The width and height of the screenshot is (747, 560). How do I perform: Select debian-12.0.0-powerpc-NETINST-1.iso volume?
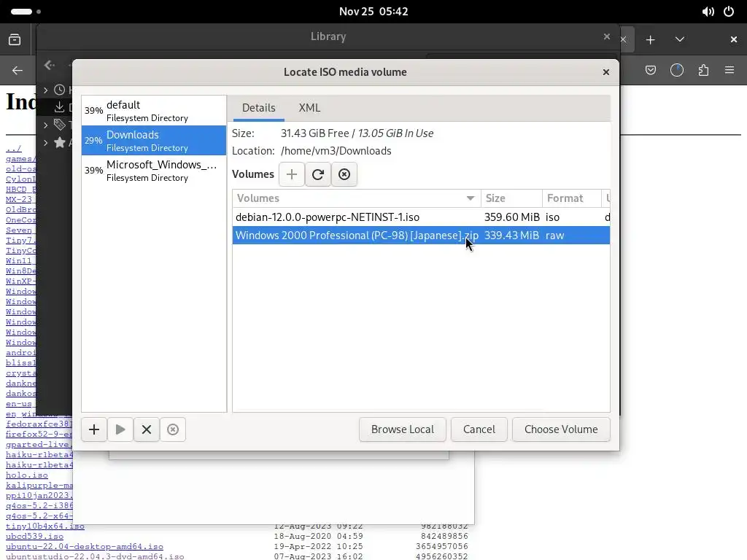421,217
